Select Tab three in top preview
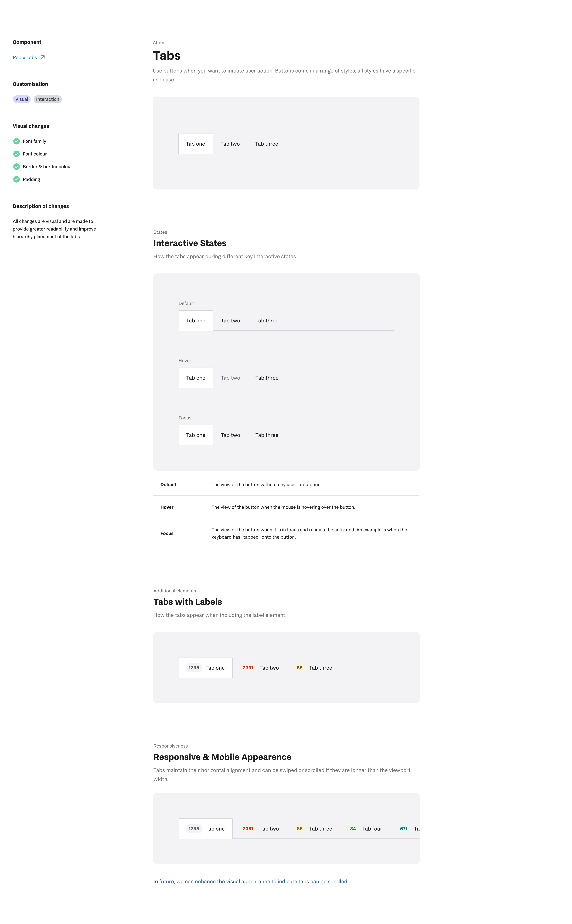The width and height of the screenshot is (572, 924). 266,144
